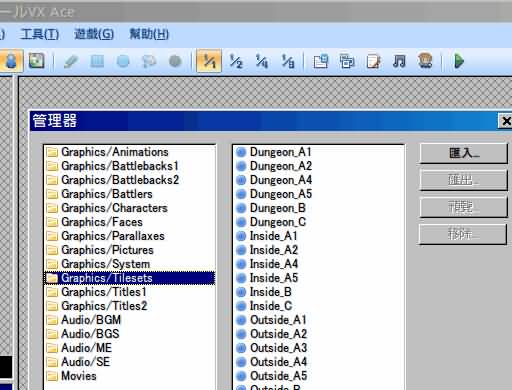Open the Database toolbar icon
This screenshot has width=512, height=390.
pos(321,61)
